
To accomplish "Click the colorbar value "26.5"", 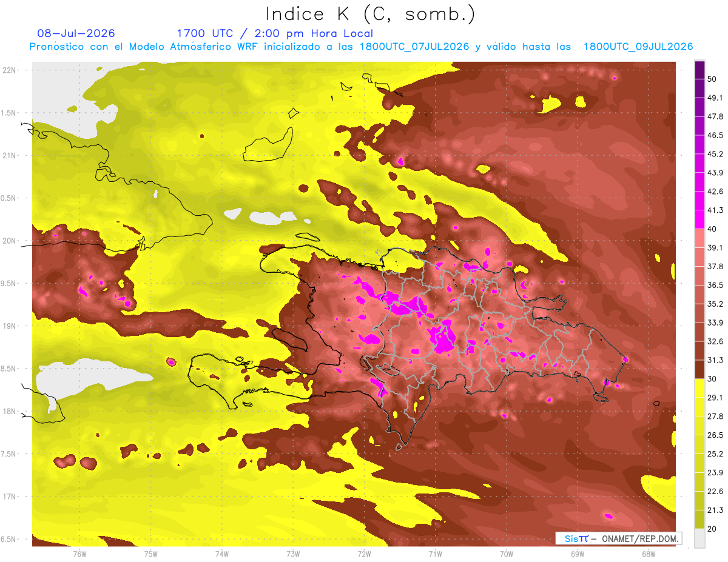I will (x=715, y=435).
